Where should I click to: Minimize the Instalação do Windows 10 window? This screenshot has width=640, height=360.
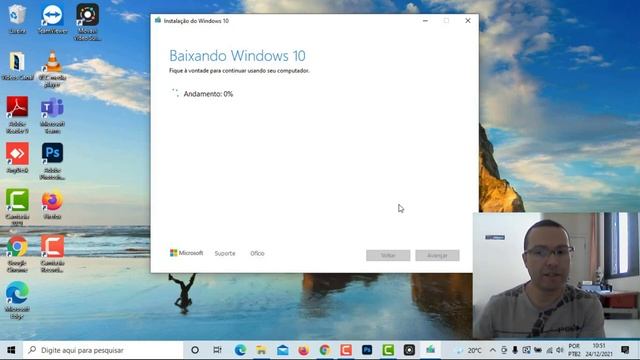click(425, 20)
